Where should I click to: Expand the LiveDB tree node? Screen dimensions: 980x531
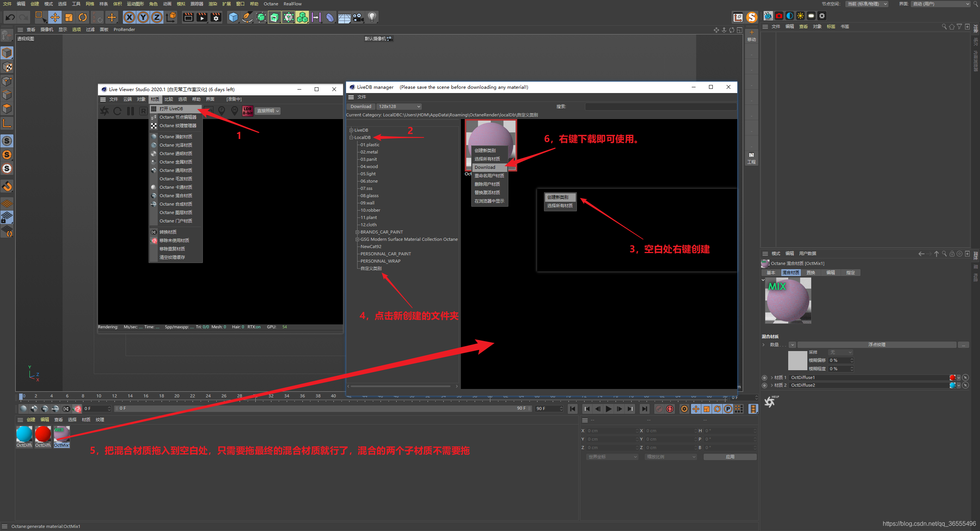[351, 130]
